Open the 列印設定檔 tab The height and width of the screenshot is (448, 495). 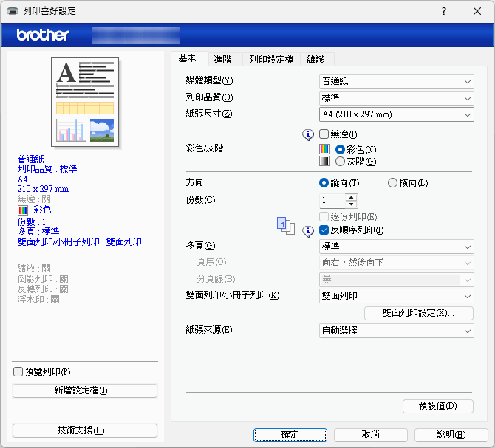click(271, 59)
